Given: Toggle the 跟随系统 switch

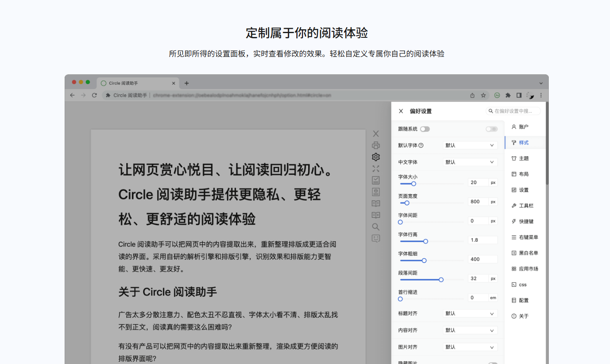Looking at the screenshot, I should (x=425, y=129).
